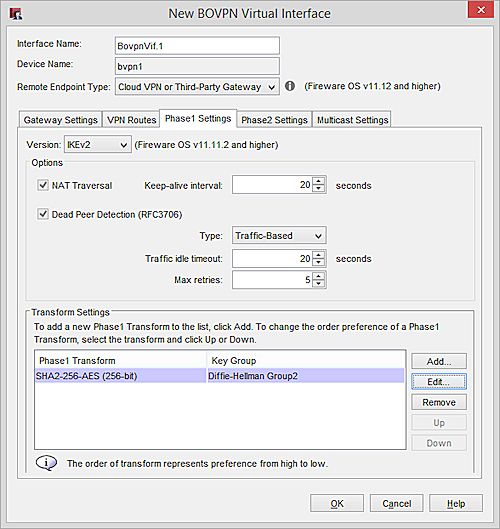Viewport: 500px width, 529px height.
Task: Click the WatchGuard application icon in title bar
Action: pos(16,13)
